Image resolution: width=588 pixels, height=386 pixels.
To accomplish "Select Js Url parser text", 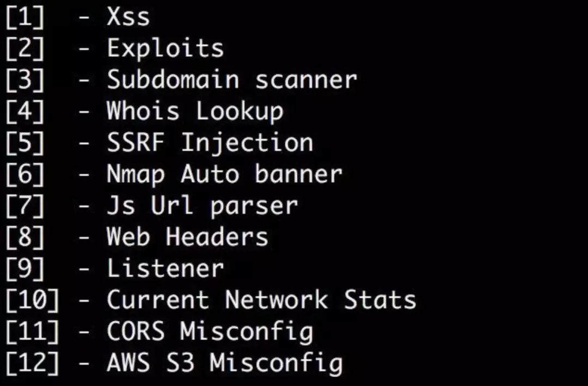I will (203, 207).
